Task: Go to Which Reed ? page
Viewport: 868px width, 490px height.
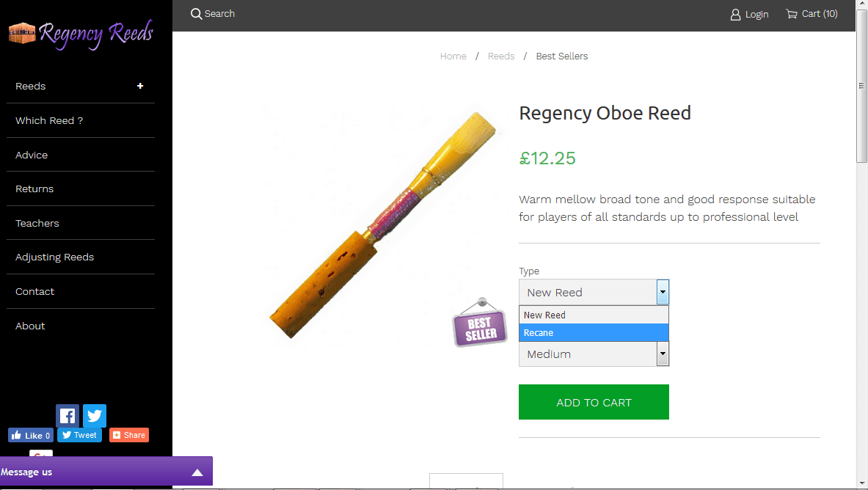Action: pyautogui.click(x=49, y=120)
